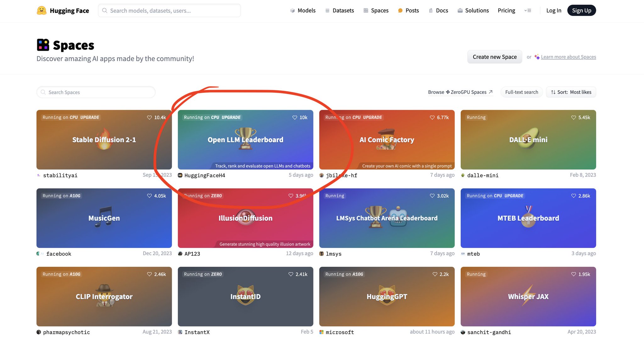Click the pharmapsychotic author name
Image resolution: width=644 pixels, height=341 pixels.
pyautogui.click(x=66, y=332)
